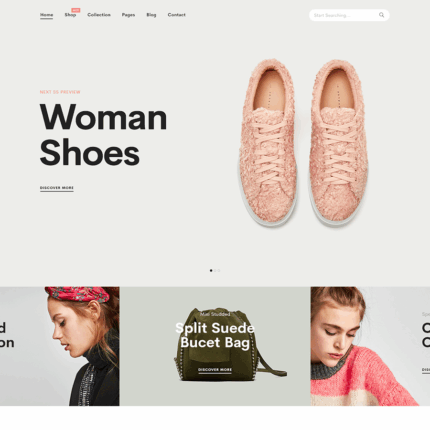This screenshot has height=430, width=430.
Task: Select the first active slider dot
Action: point(211,270)
